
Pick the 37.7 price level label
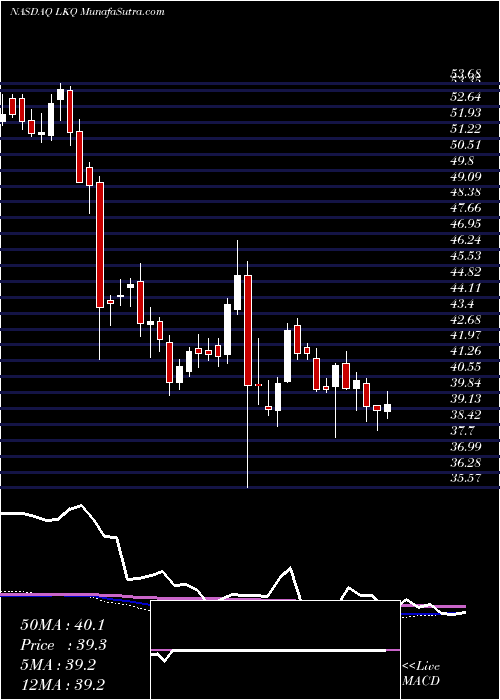462,431
